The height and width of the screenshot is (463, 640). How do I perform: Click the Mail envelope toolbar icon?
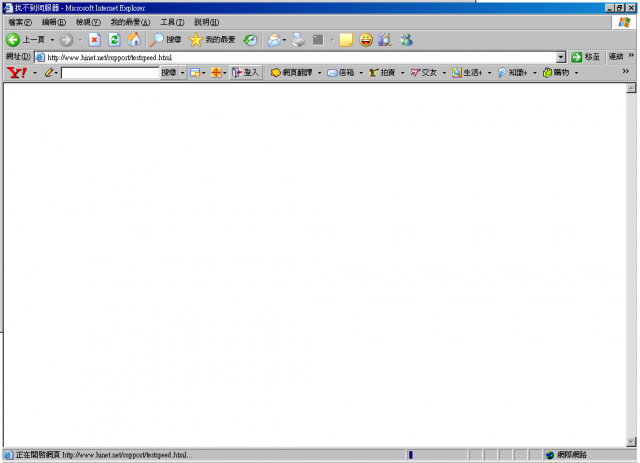pos(274,40)
